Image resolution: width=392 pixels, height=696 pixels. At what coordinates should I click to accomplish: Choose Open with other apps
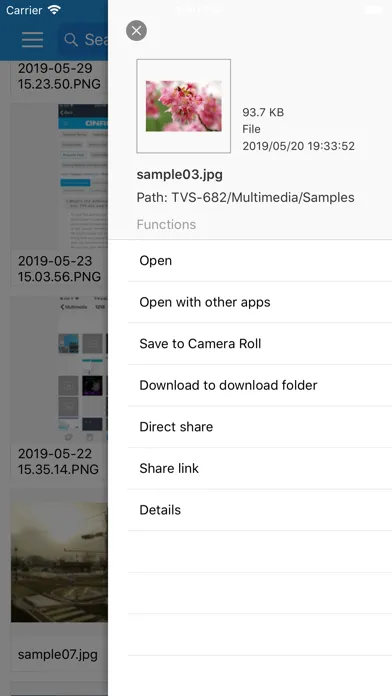pos(260,302)
